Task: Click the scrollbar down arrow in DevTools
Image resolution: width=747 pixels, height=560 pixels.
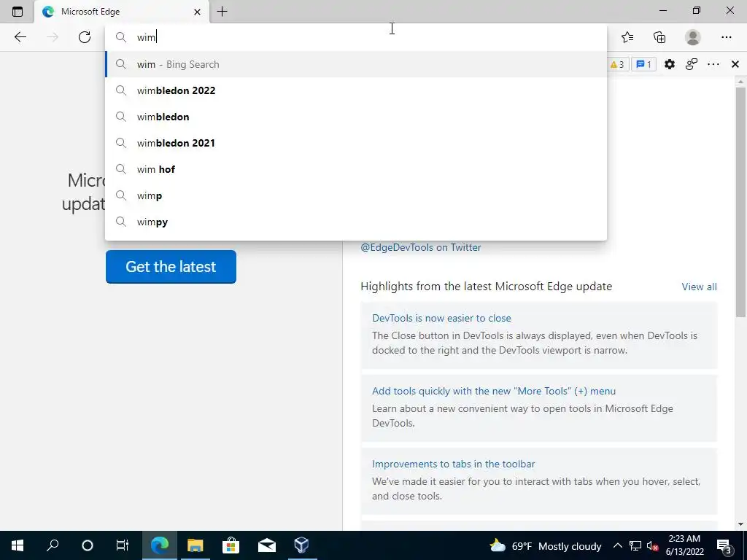Action: pyautogui.click(x=740, y=524)
